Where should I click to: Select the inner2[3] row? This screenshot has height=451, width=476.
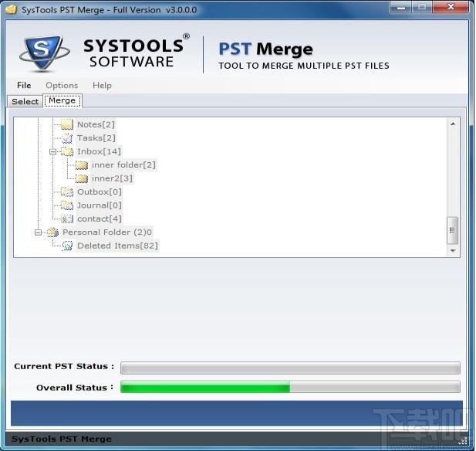coord(112,178)
